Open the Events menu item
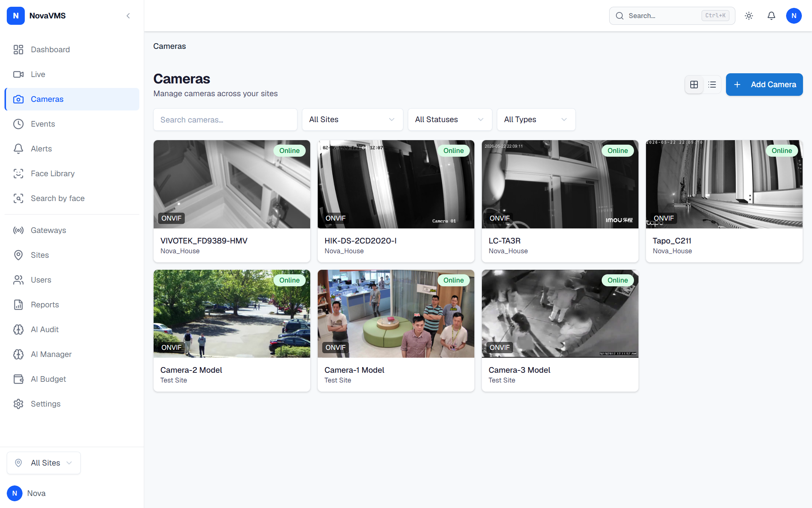Image resolution: width=812 pixels, height=508 pixels. (72, 124)
